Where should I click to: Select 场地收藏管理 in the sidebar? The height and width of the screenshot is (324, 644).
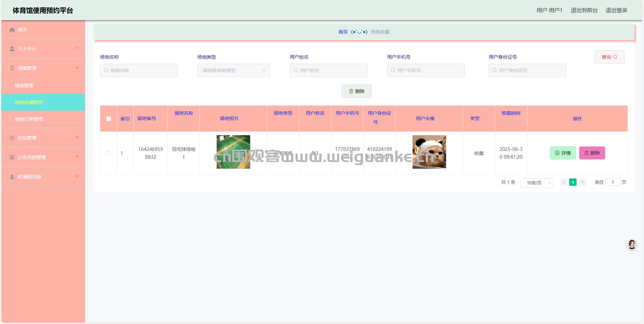pos(43,102)
